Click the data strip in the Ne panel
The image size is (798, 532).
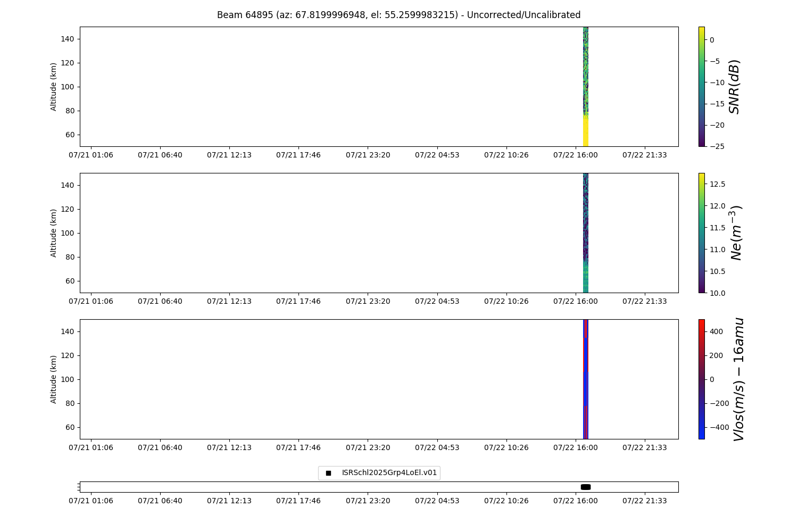(585, 233)
